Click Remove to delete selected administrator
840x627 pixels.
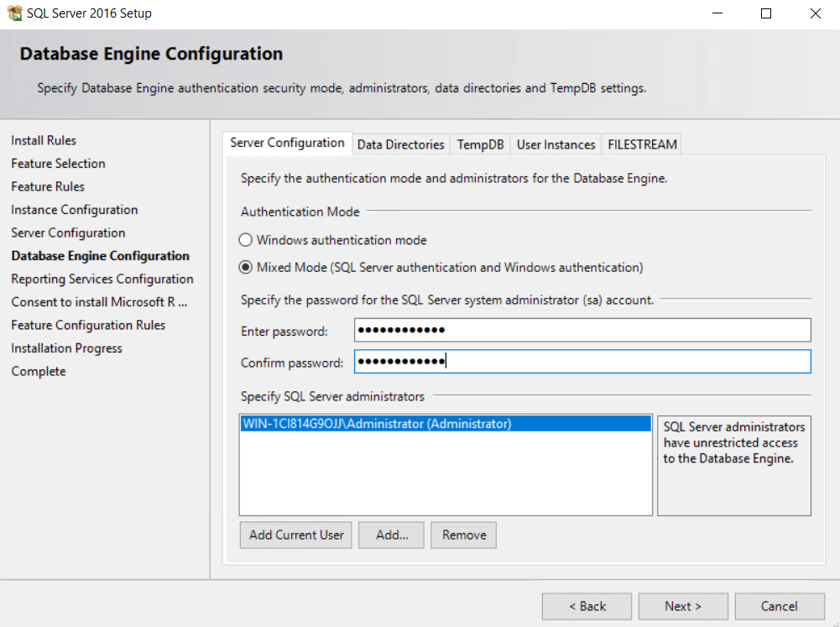tap(463, 535)
